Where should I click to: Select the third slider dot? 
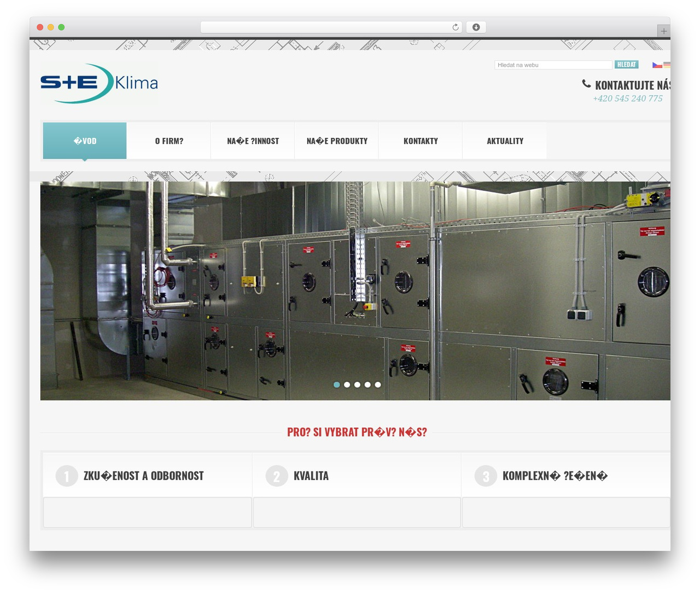tap(358, 385)
